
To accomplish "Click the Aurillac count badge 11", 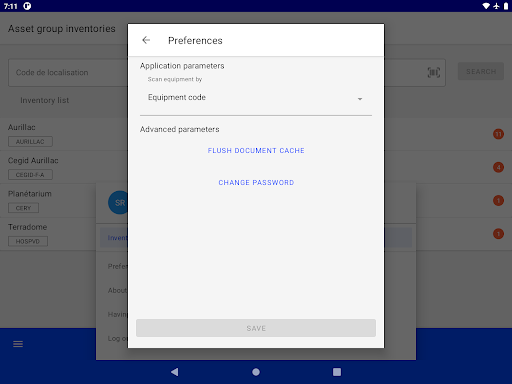I will (x=498, y=134).
